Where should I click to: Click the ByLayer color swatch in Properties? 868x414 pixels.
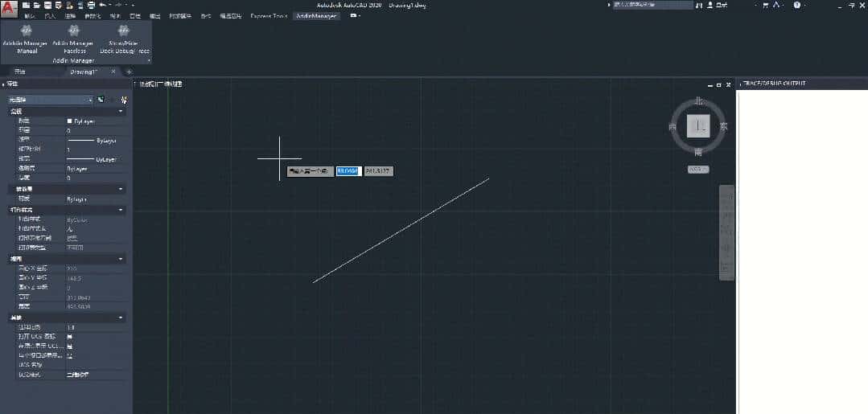click(x=70, y=121)
